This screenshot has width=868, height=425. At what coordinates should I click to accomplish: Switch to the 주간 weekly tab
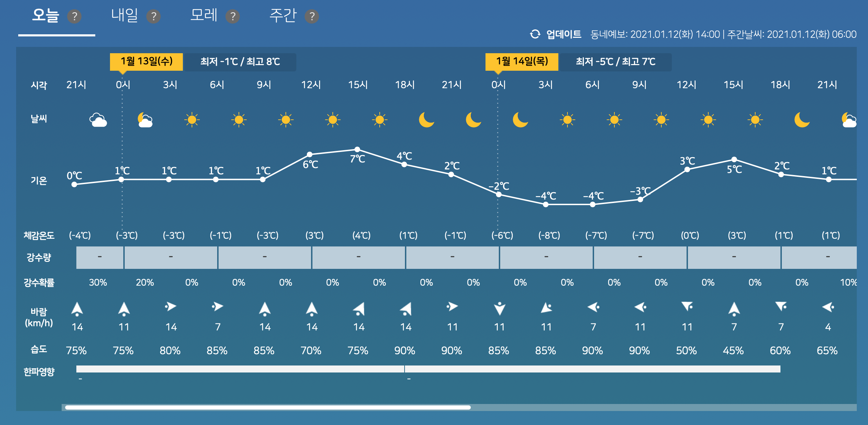click(283, 16)
